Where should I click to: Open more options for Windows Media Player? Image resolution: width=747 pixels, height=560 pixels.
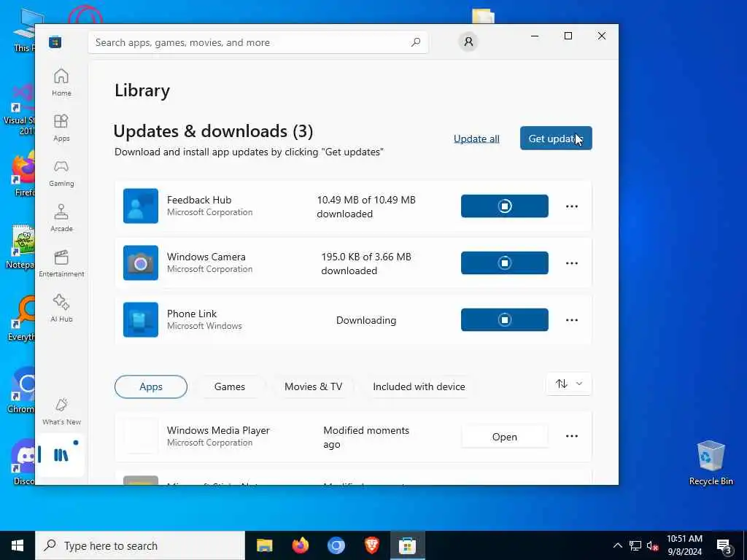(x=572, y=436)
